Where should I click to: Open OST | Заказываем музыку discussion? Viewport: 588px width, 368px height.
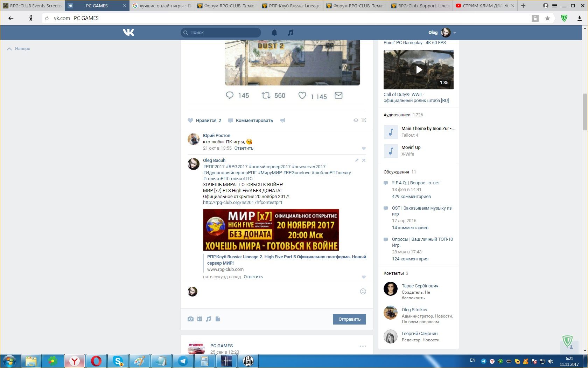pyautogui.click(x=422, y=211)
